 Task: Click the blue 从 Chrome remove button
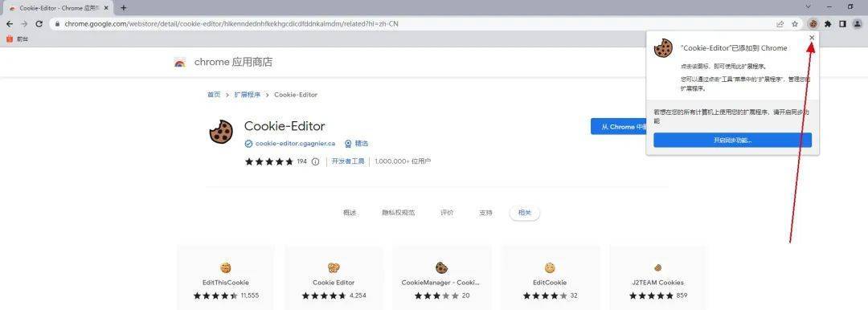pyautogui.click(x=619, y=127)
